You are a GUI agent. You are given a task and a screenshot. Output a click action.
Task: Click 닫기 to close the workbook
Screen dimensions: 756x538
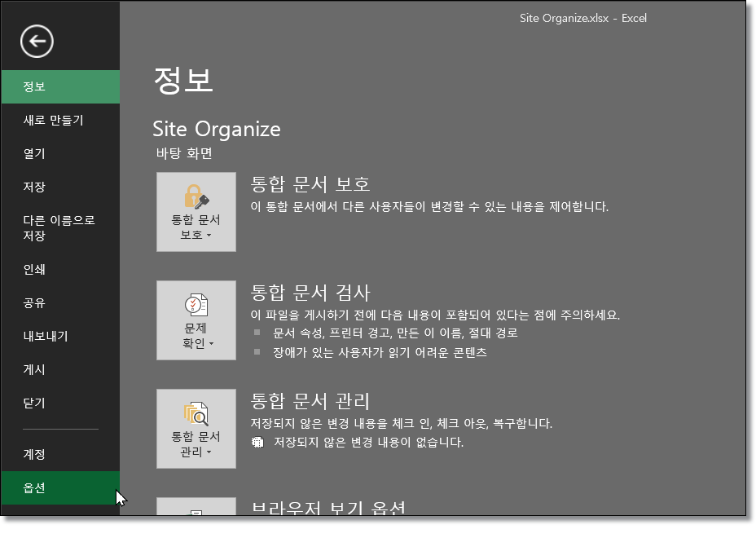60,403
